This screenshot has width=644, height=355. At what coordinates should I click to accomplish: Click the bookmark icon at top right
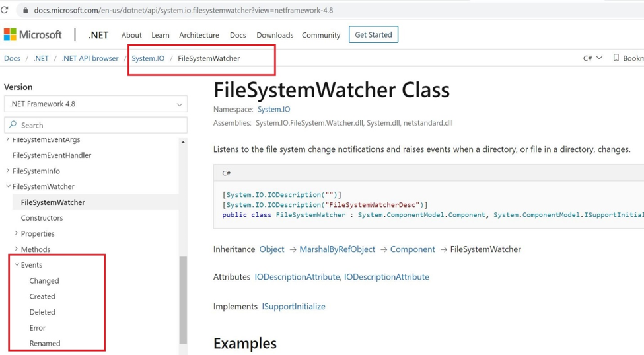tap(616, 58)
